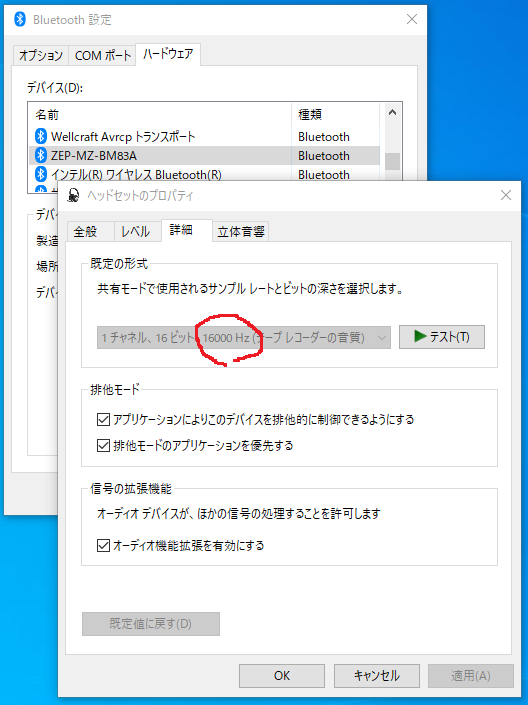Click Bluetooth icon beside インテル(R) ワイヤレス Bluetooth(R)
Viewport: 528px width, 705px height.
pos(41,174)
